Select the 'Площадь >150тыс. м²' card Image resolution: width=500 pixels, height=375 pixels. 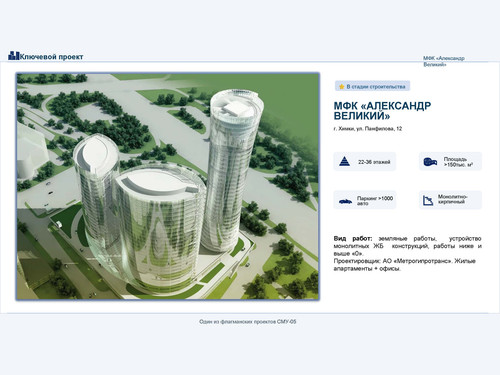tap(450, 162)
